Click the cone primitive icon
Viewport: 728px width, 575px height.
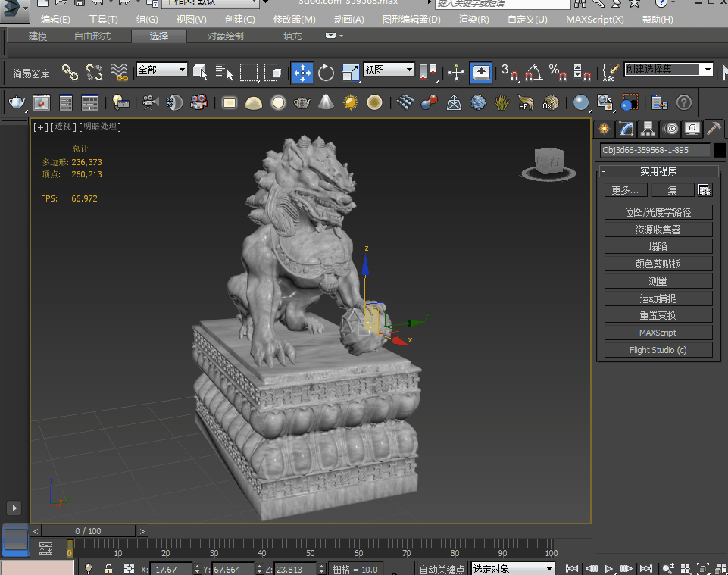[x=326, y=102]
